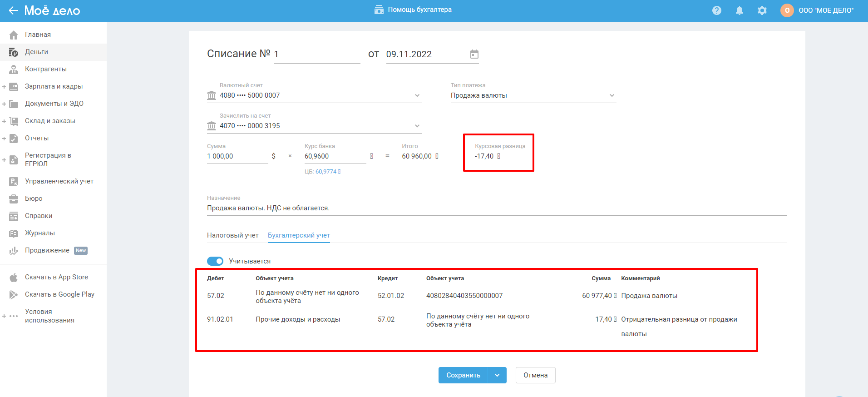Click the Зарплата и кадры icon
This screenshot has height=397, width=868.
[x=14, y=87]
